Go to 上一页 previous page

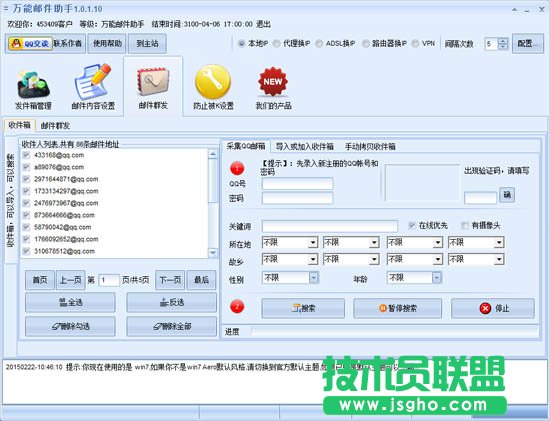(71, 280)
